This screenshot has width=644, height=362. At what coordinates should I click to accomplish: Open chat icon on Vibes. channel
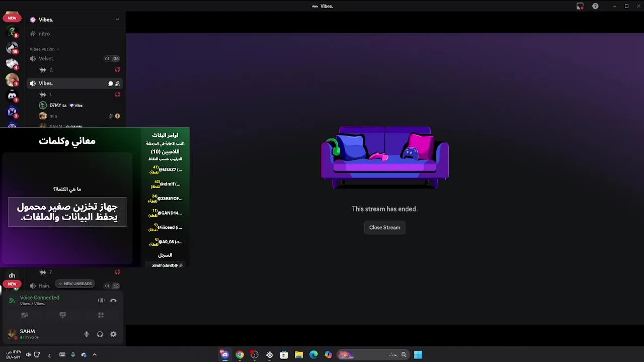(x=110, y=83)
